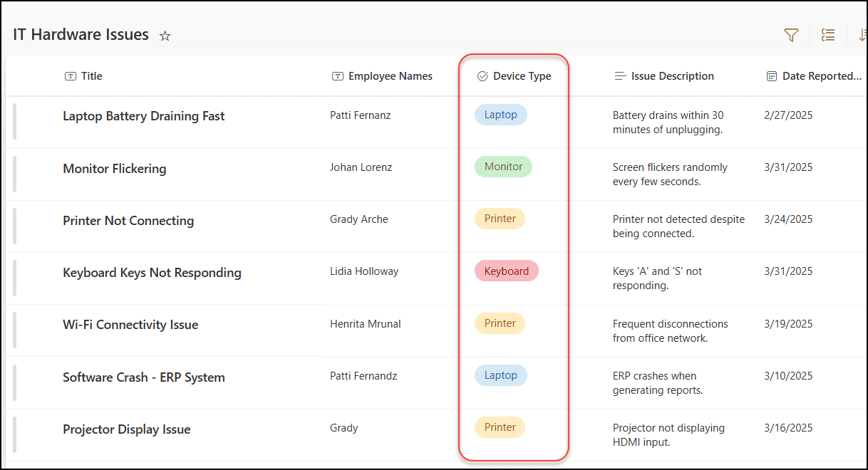
Task: Select the Grady Arche cell
Action: [359, 219]
